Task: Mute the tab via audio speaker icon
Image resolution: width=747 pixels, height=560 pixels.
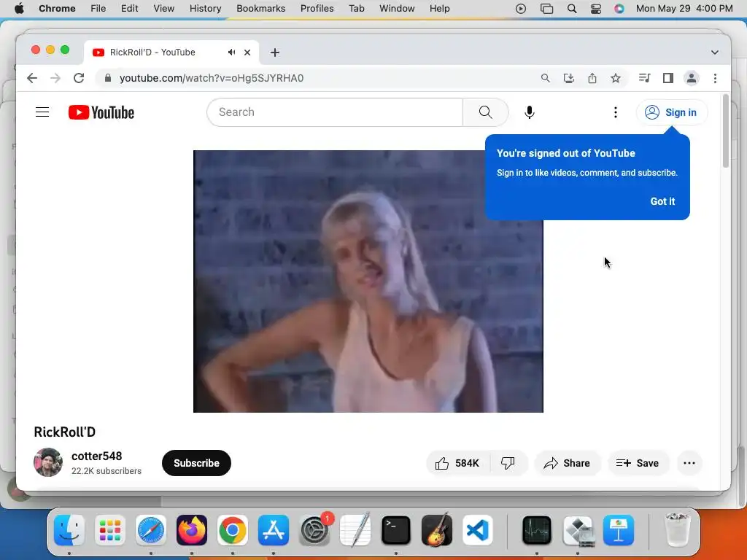Action: (x=231, y=52)
